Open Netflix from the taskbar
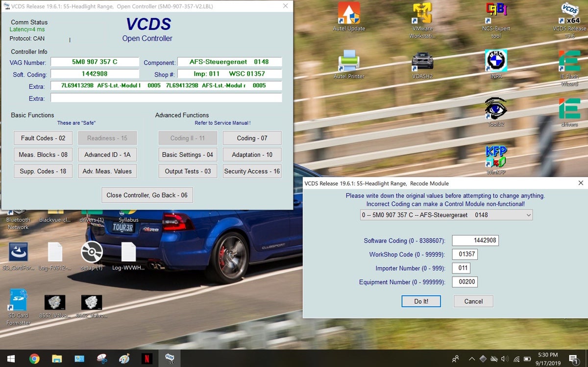 (146, 358)
